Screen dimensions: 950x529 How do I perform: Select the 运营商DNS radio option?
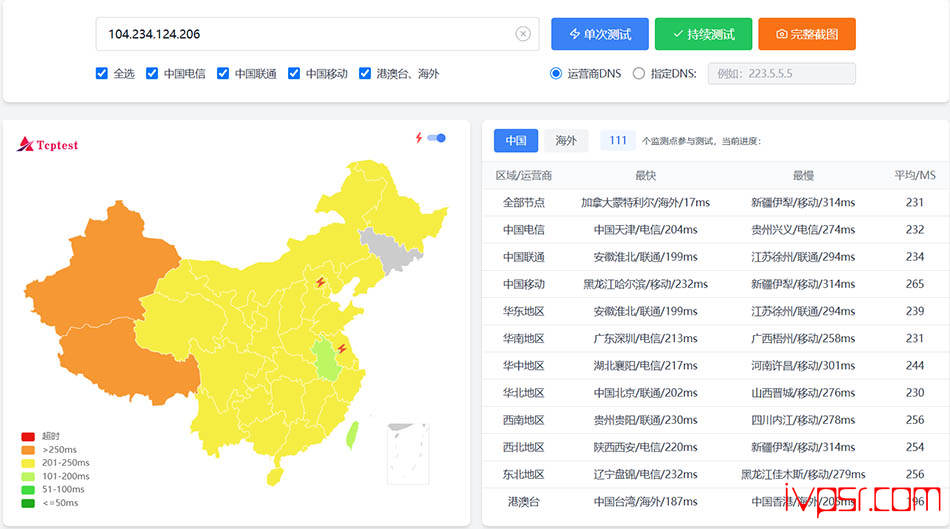pyautogui.click(x=556, y=73)
